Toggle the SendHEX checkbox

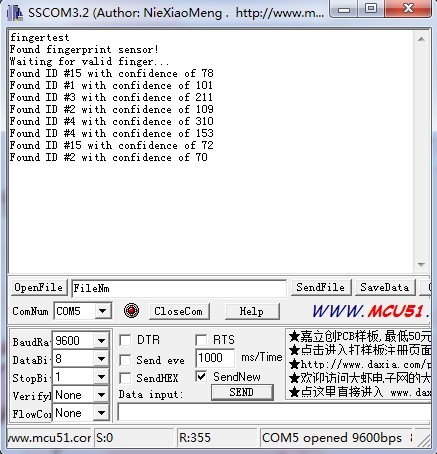click(x=125, y=378)
